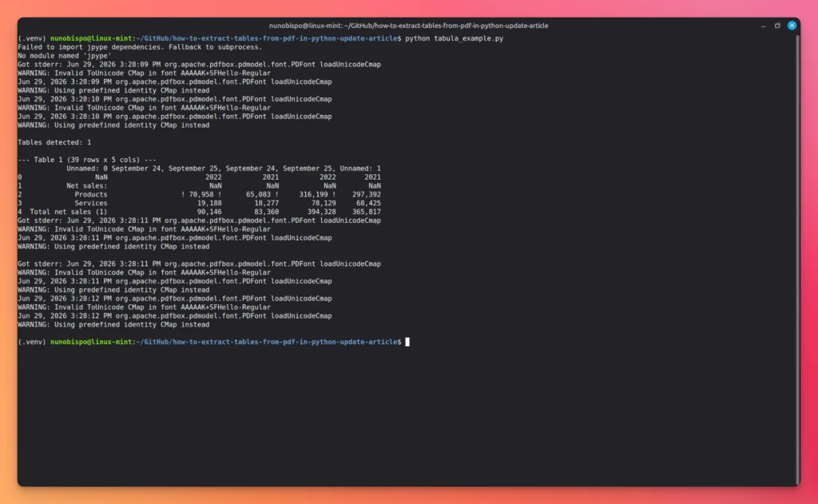The height and width of the screenshot is (504, 818).
Task: Click the 'Services' row label
Action: (91, 203)
